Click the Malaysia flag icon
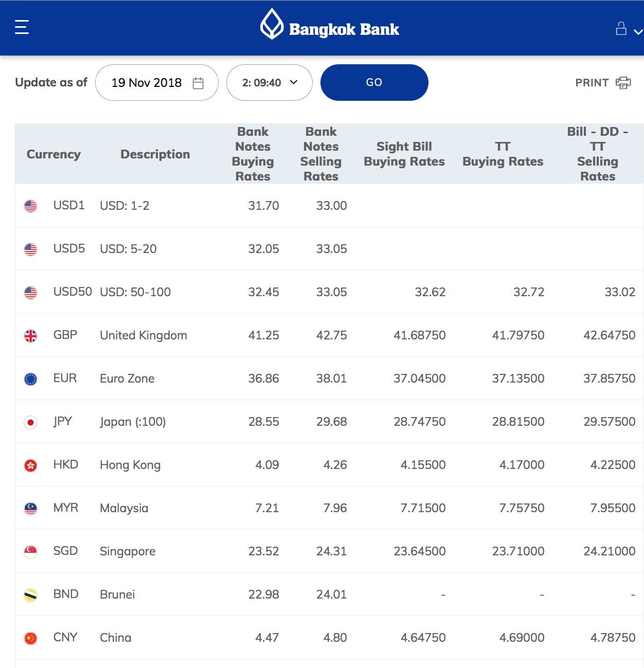Viewport: 644px width, 668px height. click(x=31, y=509)
